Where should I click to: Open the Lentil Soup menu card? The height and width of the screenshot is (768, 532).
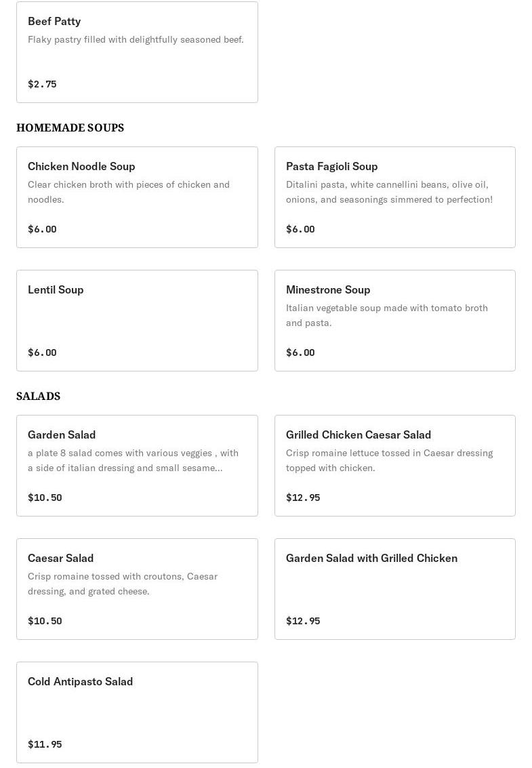pos(137,321)
